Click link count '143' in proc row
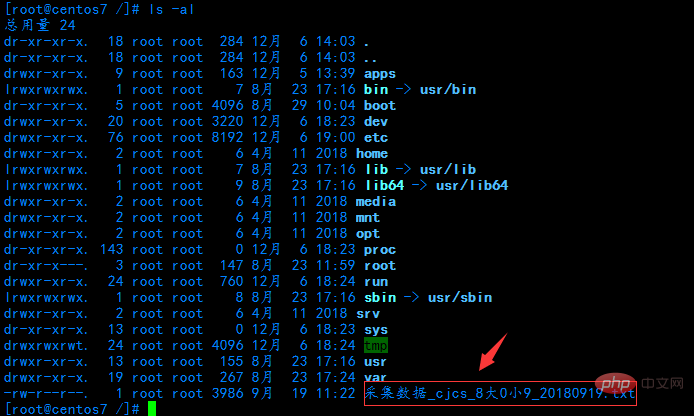This screenshot has width=694, height=416. click(112, 250)
